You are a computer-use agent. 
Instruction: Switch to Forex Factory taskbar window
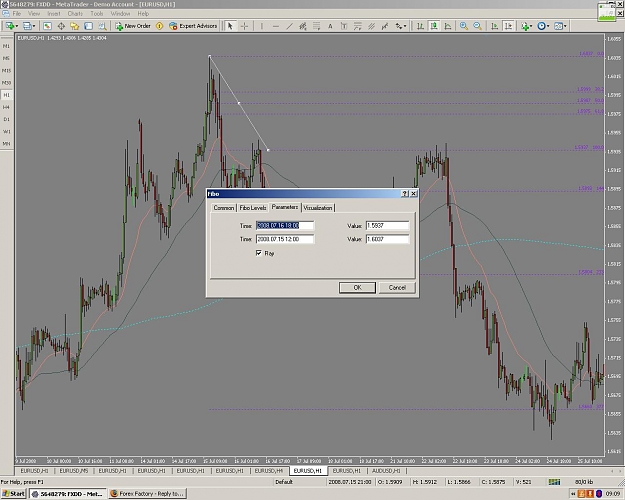pos(147,494)
